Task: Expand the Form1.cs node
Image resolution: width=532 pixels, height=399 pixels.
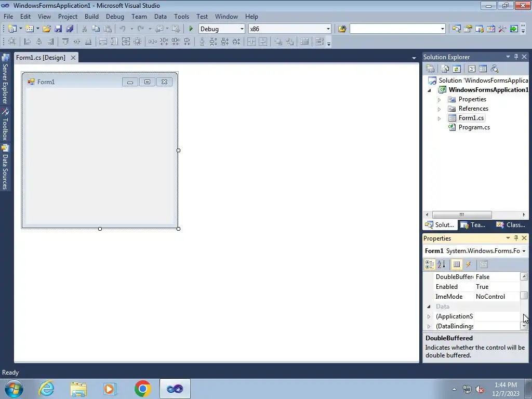Action: 439,118
